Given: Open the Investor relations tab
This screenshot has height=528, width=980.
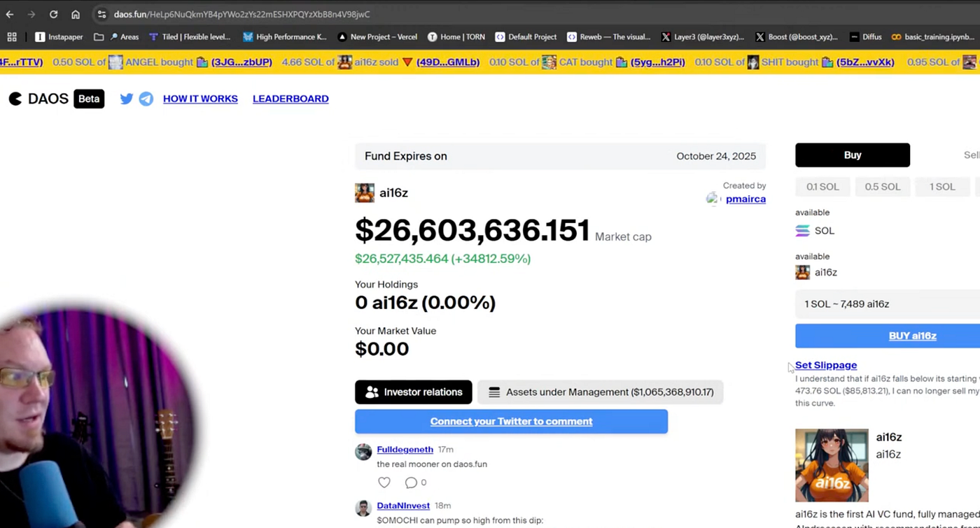Looking at the screenshot, I should pos(413,392).
